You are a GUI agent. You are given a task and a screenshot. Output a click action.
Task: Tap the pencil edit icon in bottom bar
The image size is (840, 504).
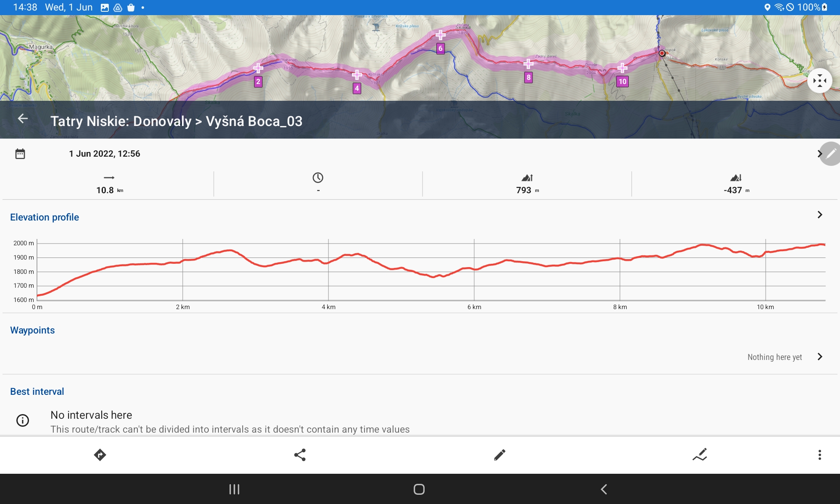[500, 455]
